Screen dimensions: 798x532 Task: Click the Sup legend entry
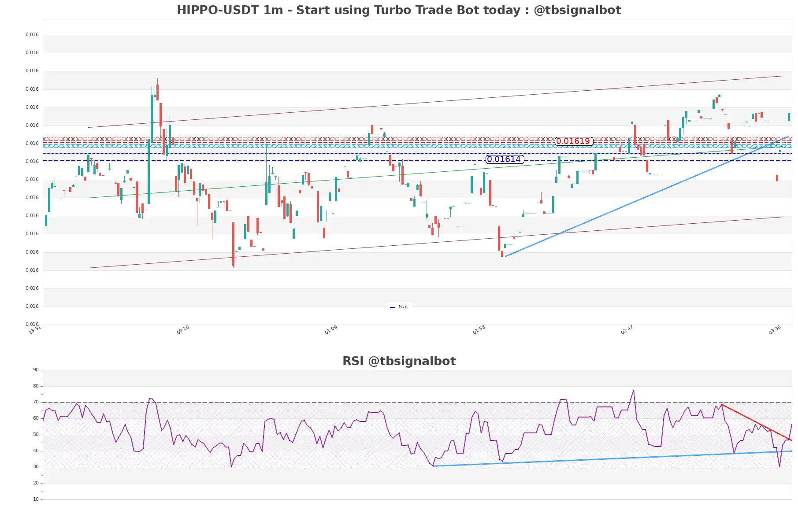[399, 307]
